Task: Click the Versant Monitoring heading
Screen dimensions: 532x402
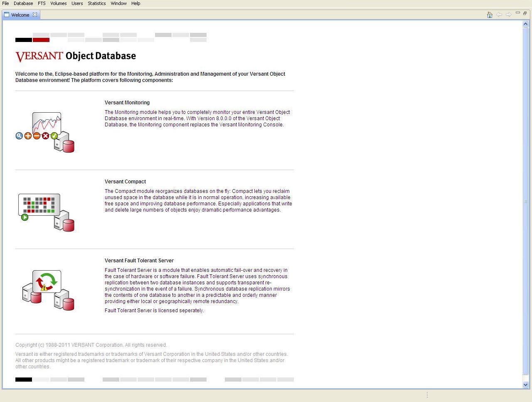Action: pyautogui.click(x=127, y=103)
